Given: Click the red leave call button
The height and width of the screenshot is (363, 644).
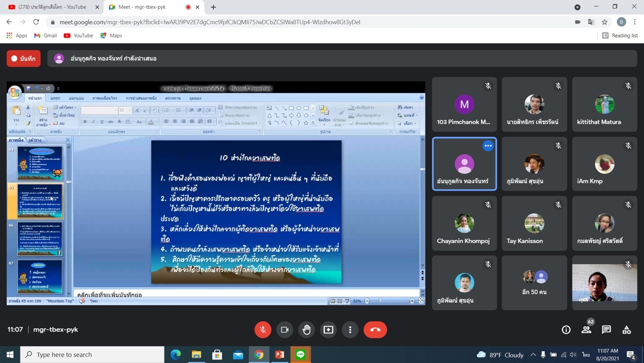Looking at the screenshot, I should pos(375,329).
